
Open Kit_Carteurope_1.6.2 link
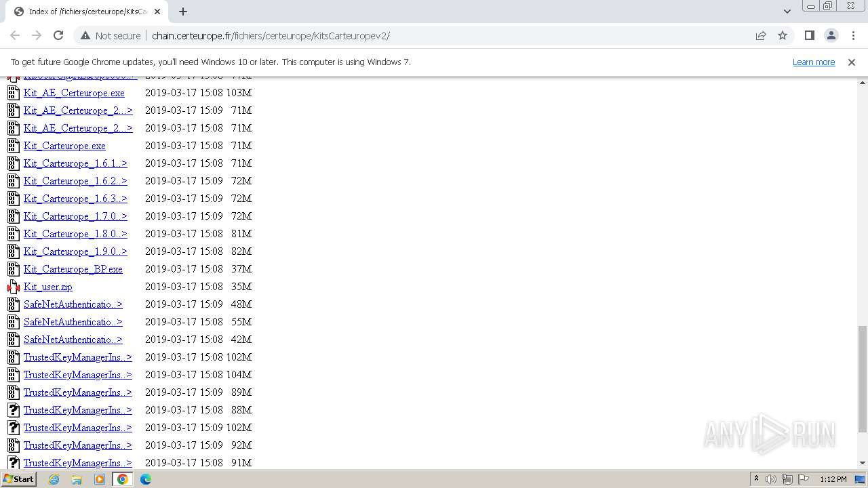click(75, 181)
